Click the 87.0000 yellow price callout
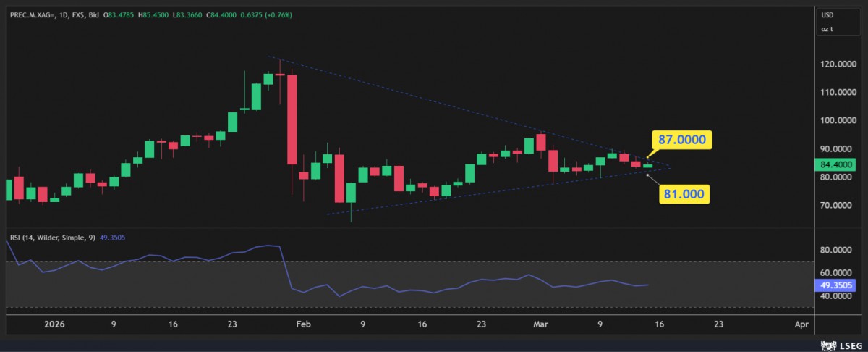The height and width of the screenshot is (352, 868). click(682, 140)
